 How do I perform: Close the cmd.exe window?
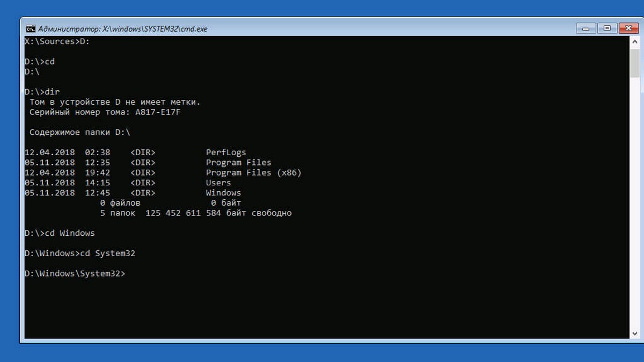(628, 28)
